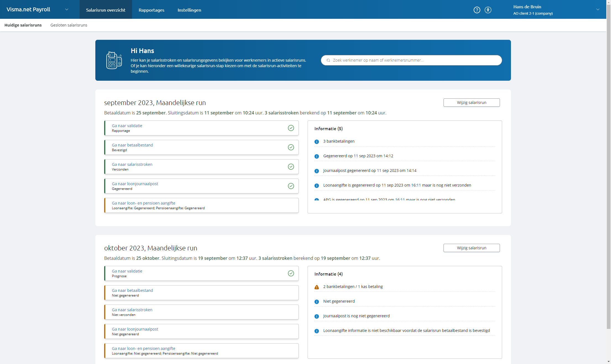Click the info icon beside 3 bankbetalingen
This screenshot has height=364, width=611.
[x=316, y=142]
